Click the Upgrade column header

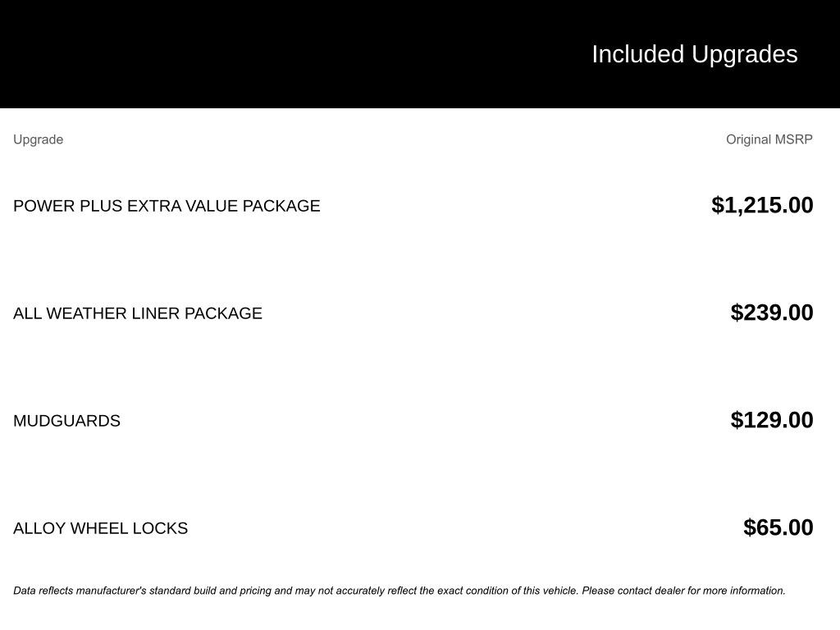click(38, 139)
